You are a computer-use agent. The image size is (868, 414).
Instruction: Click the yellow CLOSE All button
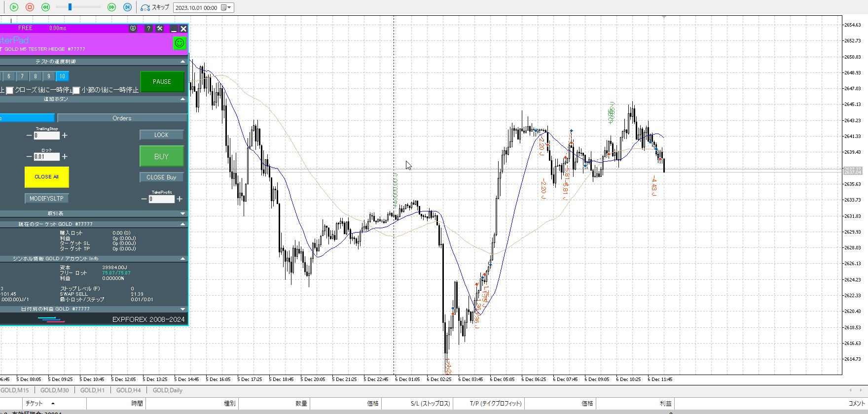(x=46, y=177)
